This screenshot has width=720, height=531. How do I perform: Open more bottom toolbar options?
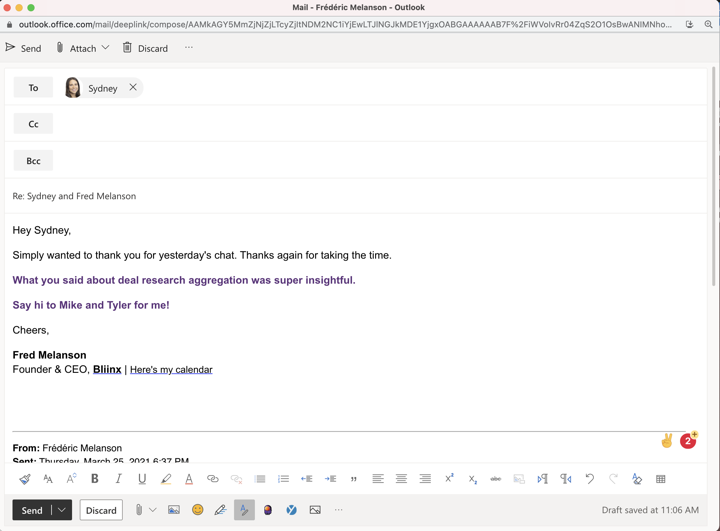[x=338, y=510]
